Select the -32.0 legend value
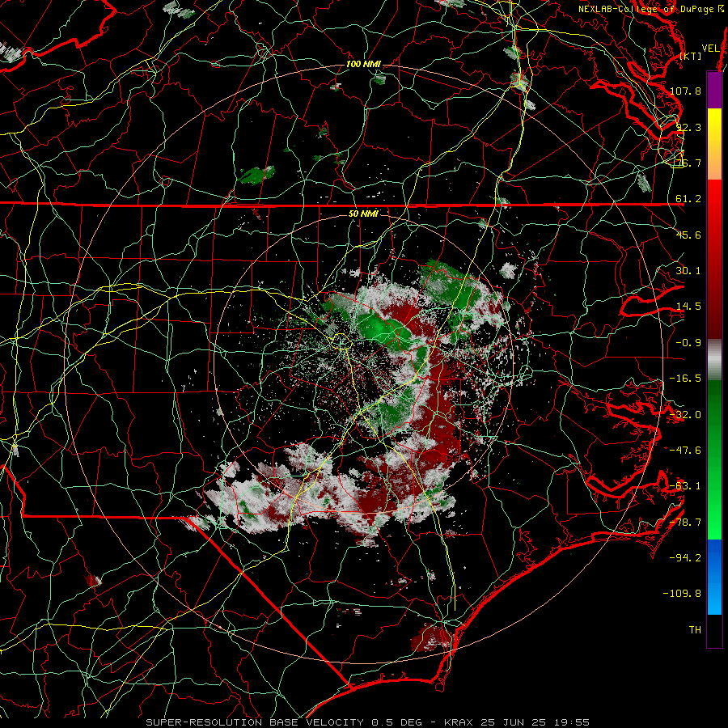The image size is (728, 728). [685, 415]
